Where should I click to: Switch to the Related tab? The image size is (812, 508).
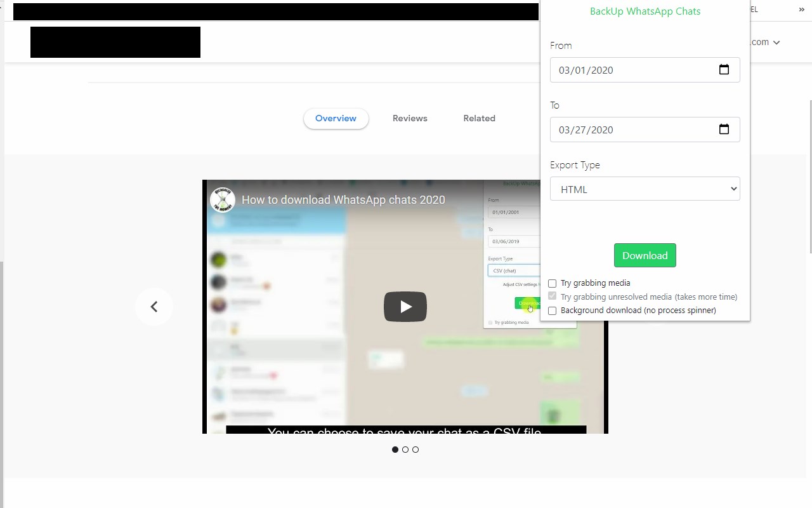pos(479,118)
